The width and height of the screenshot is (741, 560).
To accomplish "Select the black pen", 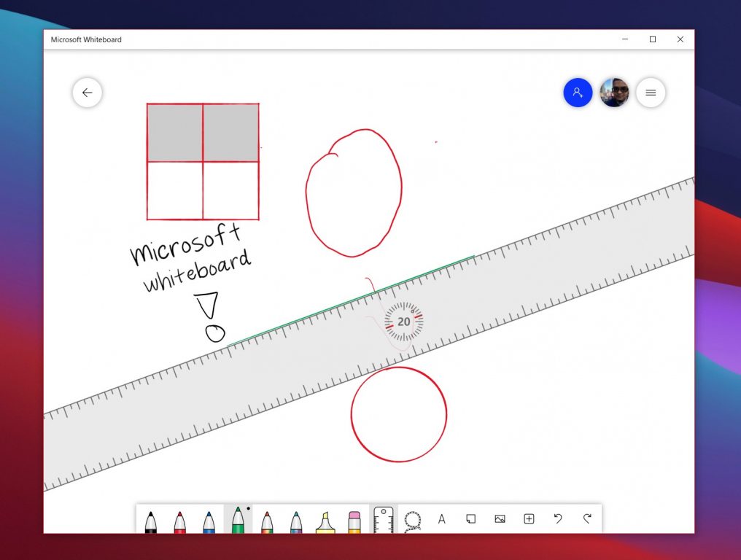I will (x=151, y=522).
